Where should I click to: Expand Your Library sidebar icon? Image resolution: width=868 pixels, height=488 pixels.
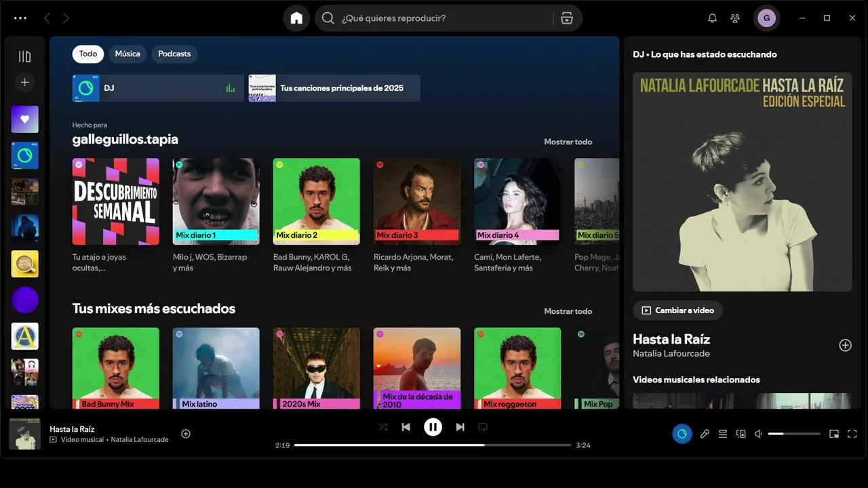point(25,56)
